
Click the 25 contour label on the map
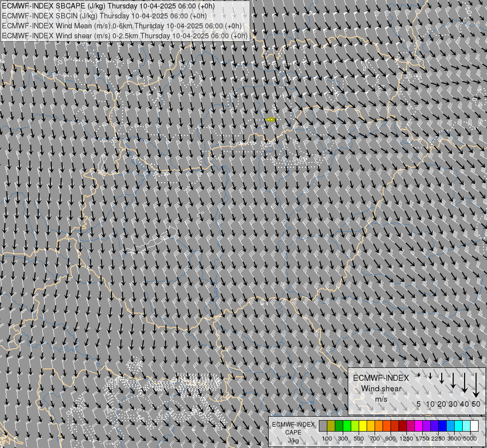tap(268, 144)
